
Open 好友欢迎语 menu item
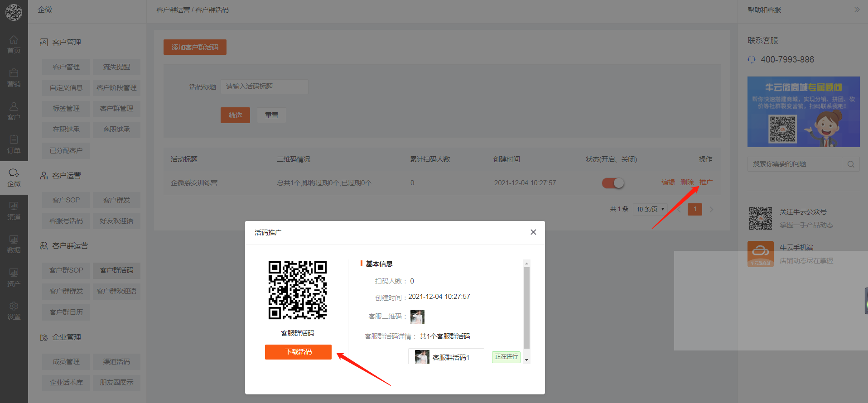(116, 221)
